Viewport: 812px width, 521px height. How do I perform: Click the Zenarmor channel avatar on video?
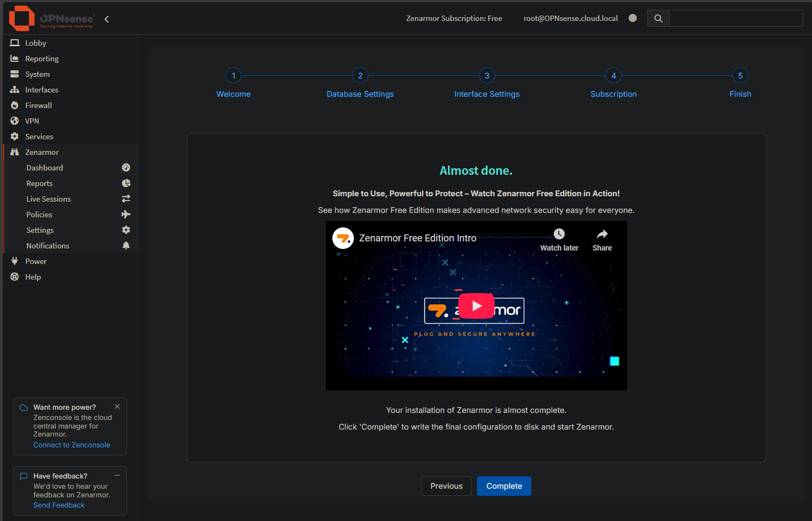(343, 238)
